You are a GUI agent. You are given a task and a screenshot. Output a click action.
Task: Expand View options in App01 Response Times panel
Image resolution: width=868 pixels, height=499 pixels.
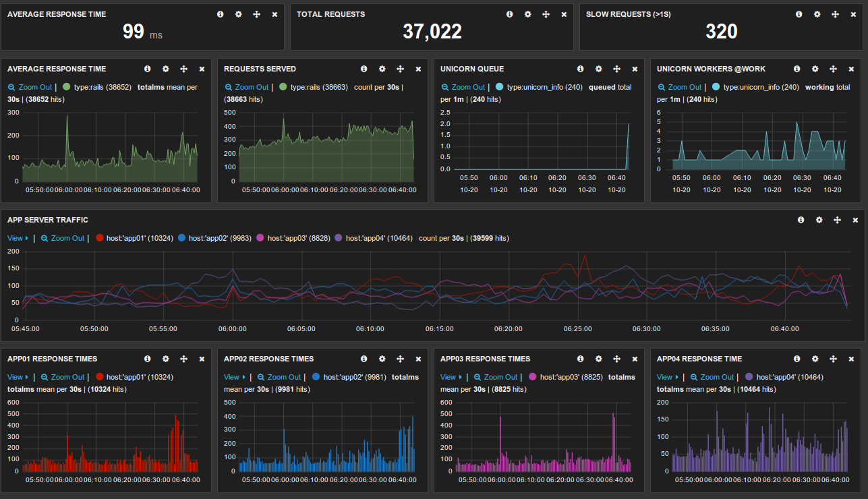tap(18, 377)
